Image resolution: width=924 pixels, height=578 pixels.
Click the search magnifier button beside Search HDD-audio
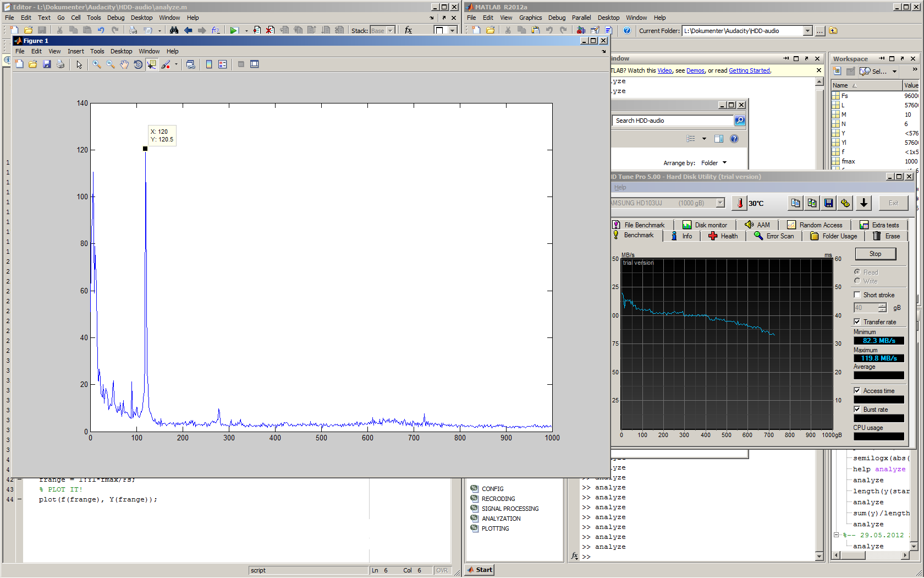[740, 121]
